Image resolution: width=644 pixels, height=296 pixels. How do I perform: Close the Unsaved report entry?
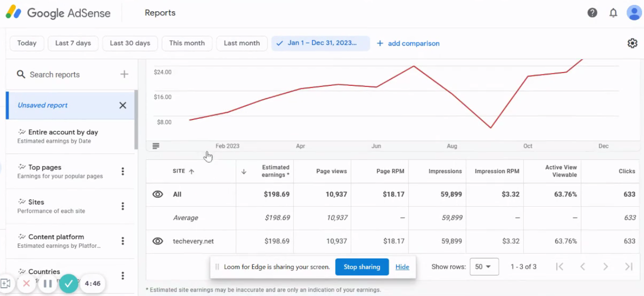[123, 105]
